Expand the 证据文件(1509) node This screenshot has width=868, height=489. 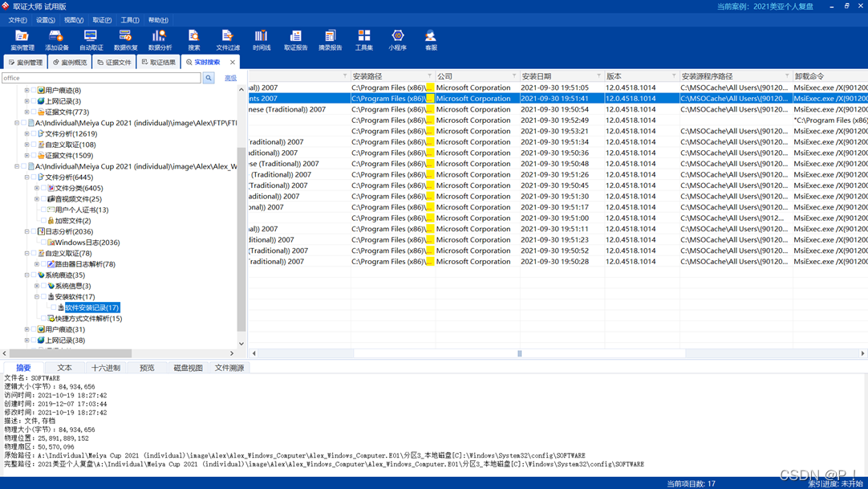point(26,156)
